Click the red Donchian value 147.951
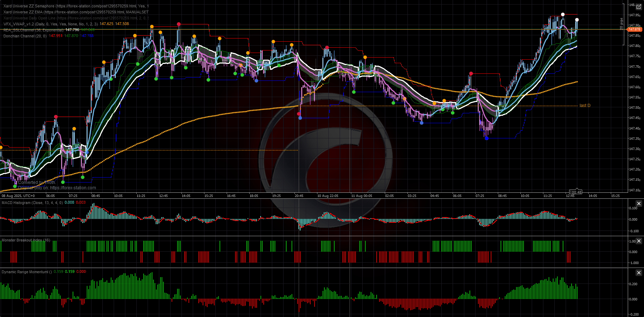This screenshot has width=644, height=317. click(x=55, y=36)
